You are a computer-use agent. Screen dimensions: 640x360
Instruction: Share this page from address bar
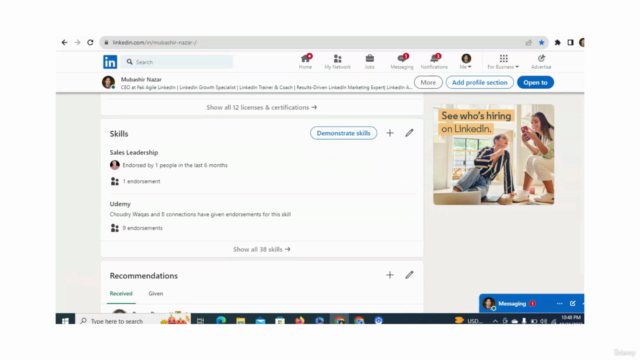pos(529,42)
